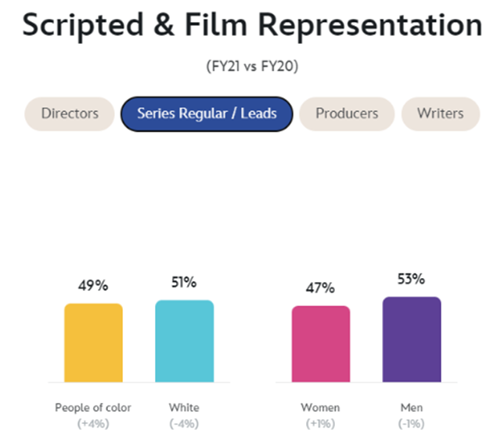Viewport: 497px width, 448px height.
Task: Open the Producers tab
Action: tap(347, 114)
